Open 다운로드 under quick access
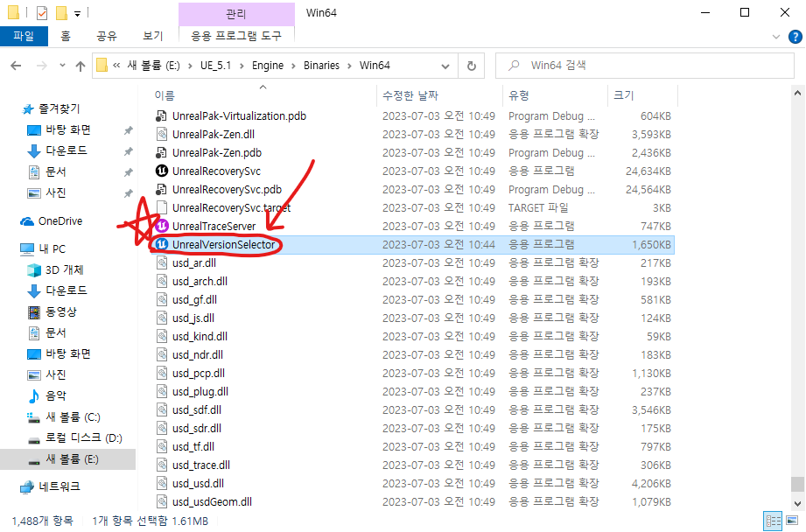This screenshot has height=532, width=806. [x=57, y=151]
